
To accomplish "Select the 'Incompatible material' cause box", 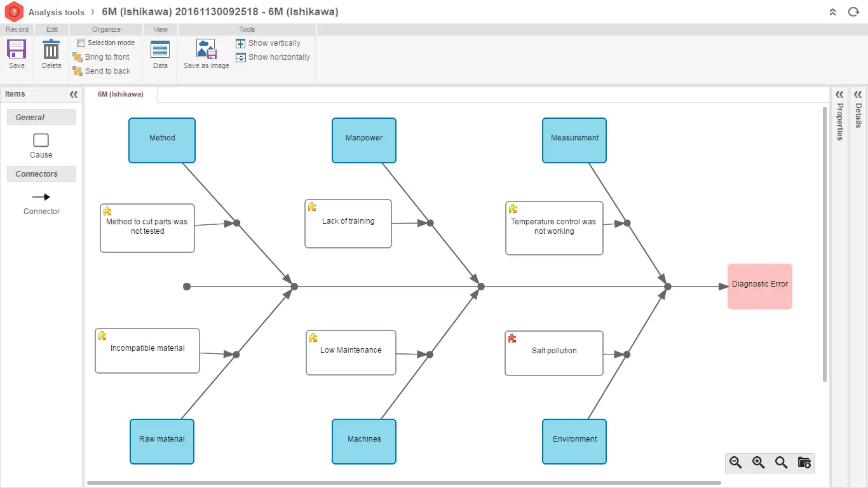I will point(147,351).
